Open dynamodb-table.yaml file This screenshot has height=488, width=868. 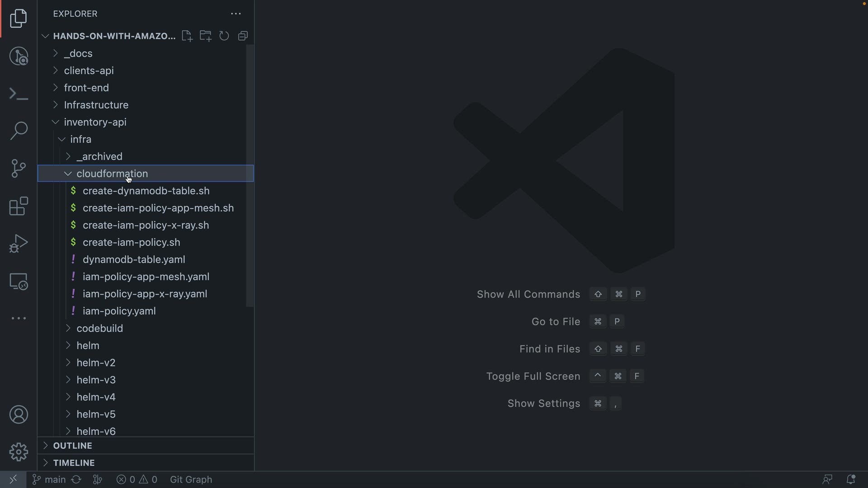click(x=134, y=260)
